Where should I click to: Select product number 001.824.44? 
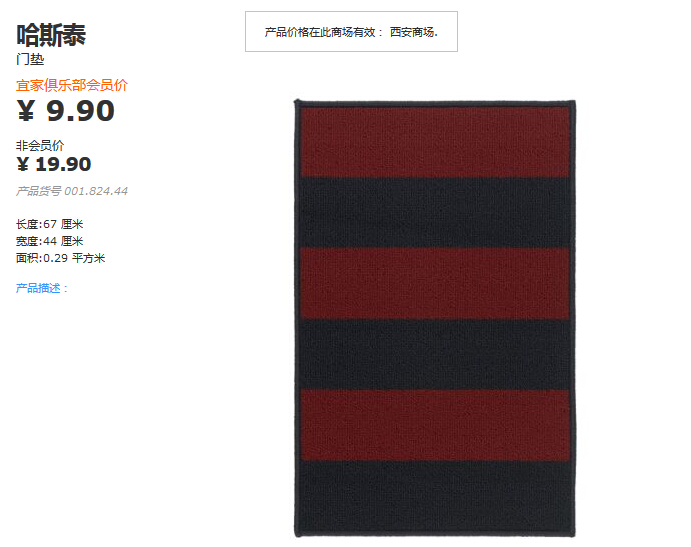[96, 191]
